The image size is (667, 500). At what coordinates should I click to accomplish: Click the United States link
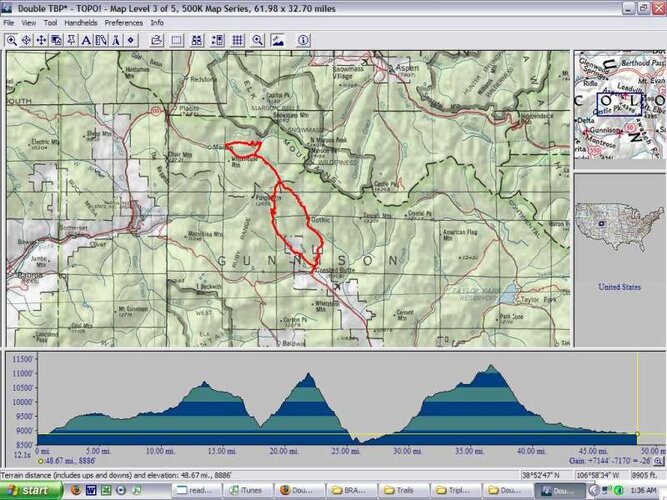coord(619,287)
